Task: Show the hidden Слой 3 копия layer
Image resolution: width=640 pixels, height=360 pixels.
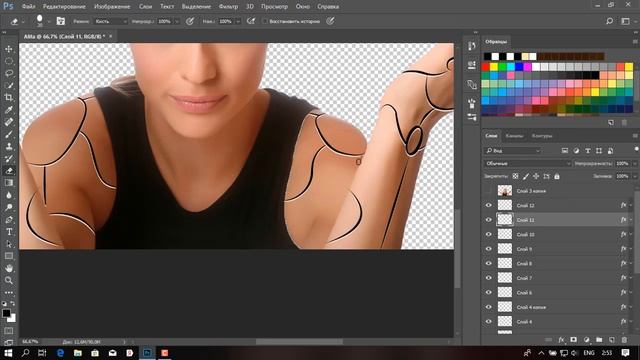Action: (489, 191)
